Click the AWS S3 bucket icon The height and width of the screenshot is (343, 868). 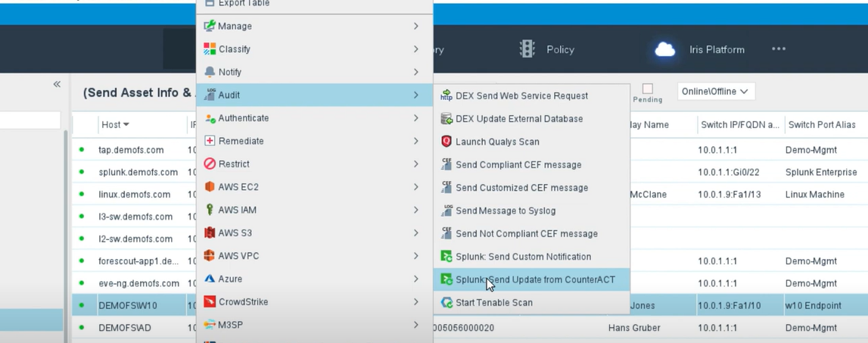tap(210, 232)
